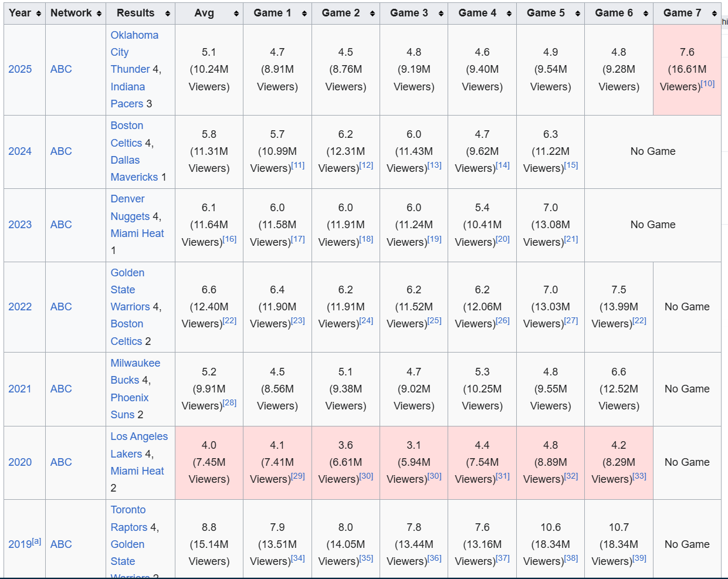The width and height of the screenshot is (728, 579).
Task: Open citation [16] in 2023 Avg cell
Action: tap(230, 239)
